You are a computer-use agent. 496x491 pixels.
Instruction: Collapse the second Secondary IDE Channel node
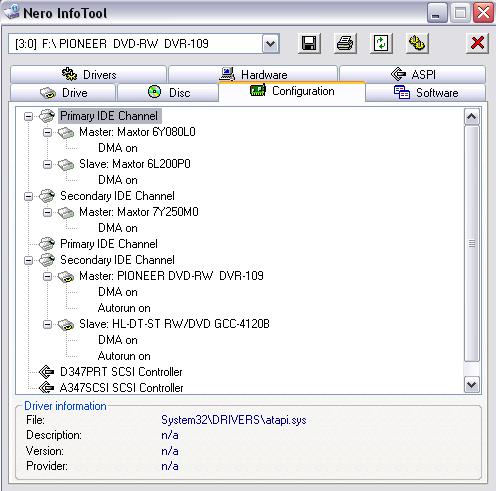[29, 260]
